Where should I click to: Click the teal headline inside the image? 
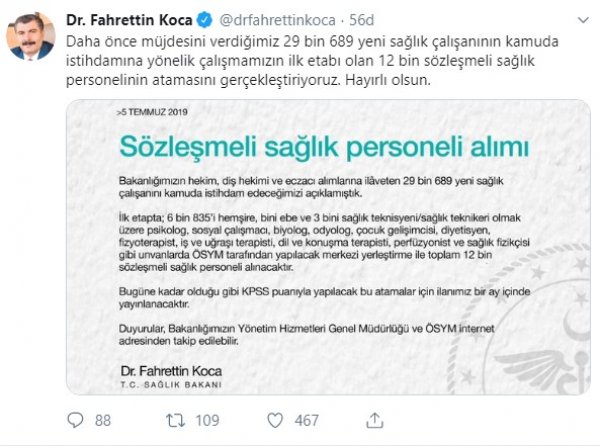pos(324,147)
